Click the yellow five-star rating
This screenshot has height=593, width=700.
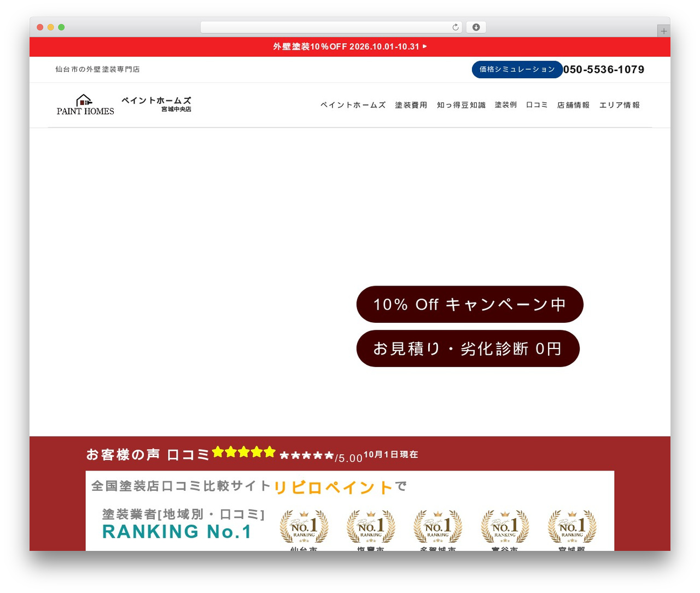pos(244,452)
